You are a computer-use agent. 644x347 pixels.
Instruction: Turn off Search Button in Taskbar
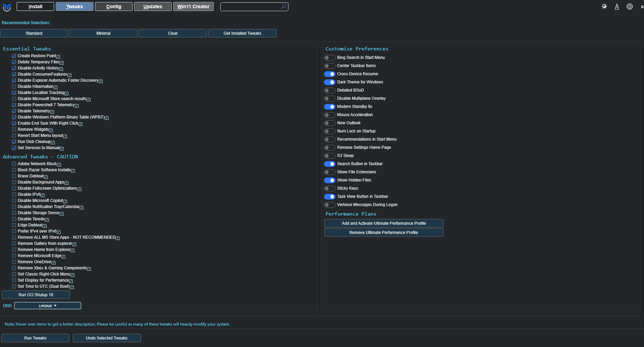tap(329, 164)
